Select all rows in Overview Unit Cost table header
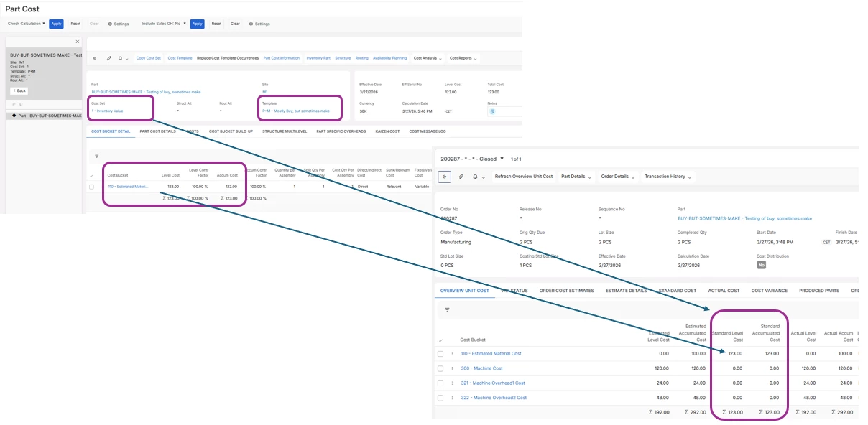 pyautogui.click(x=440, y=340)
